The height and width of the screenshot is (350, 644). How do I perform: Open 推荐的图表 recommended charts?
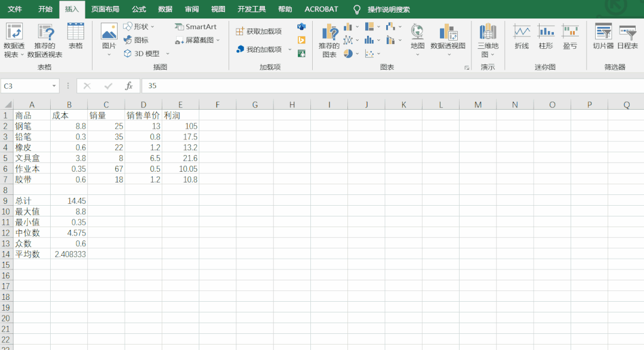(329, 41)
